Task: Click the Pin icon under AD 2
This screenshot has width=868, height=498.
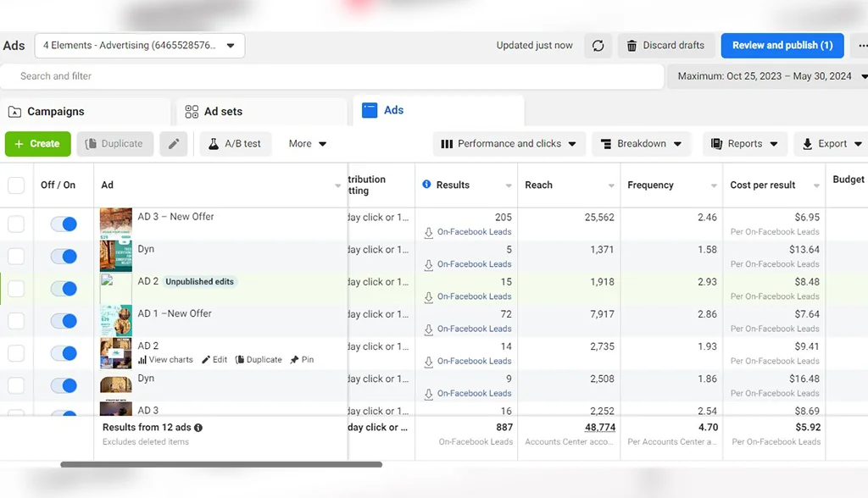Action: tap(294, 360)
